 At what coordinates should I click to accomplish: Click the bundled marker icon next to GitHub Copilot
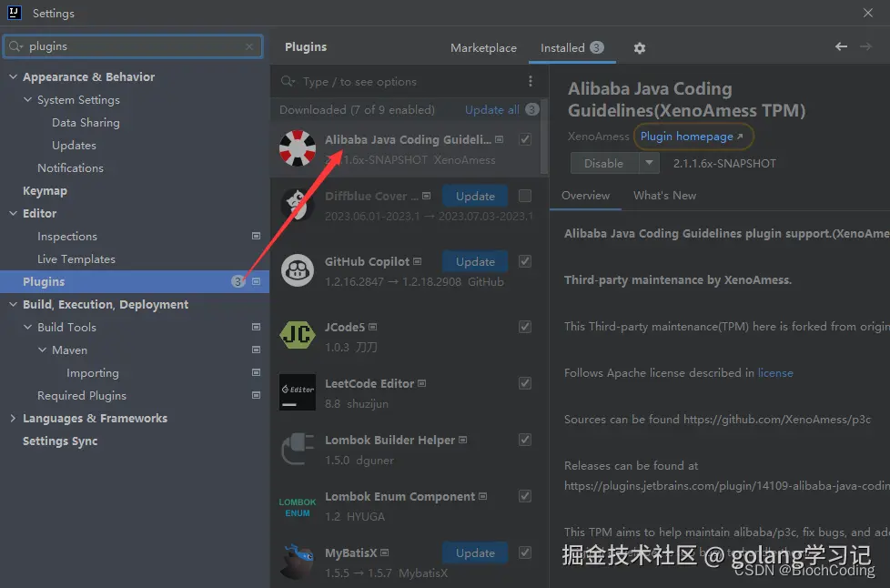pyautogui.click(x=417, y=261)
